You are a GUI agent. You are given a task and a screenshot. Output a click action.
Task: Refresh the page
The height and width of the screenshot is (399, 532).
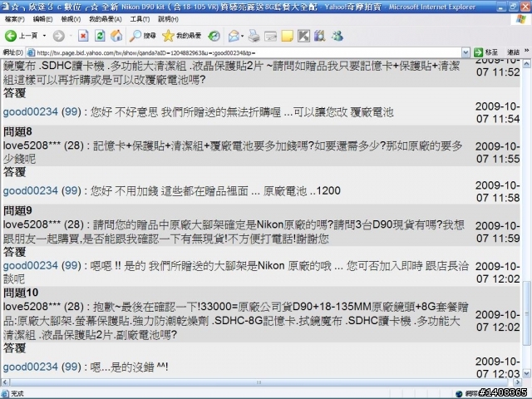click(100, 36)
